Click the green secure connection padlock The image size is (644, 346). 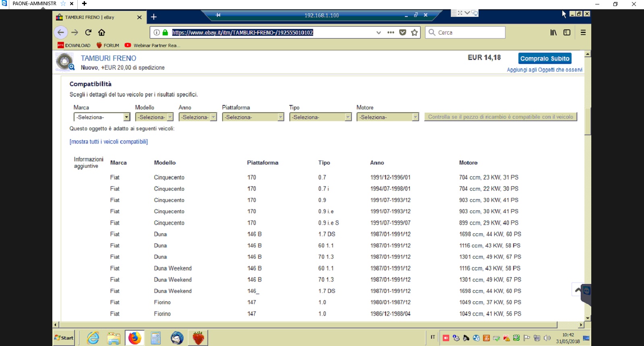click(165, 33)
